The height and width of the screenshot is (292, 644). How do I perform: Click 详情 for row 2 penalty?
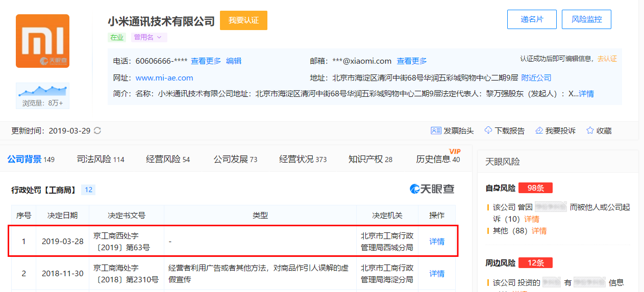[x=437, y=274]
